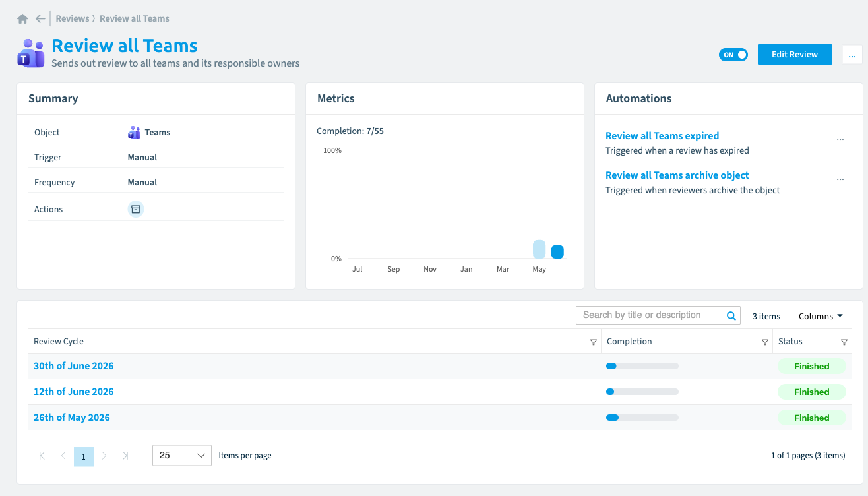Open Review all Teams archive object link

[677, 175]
